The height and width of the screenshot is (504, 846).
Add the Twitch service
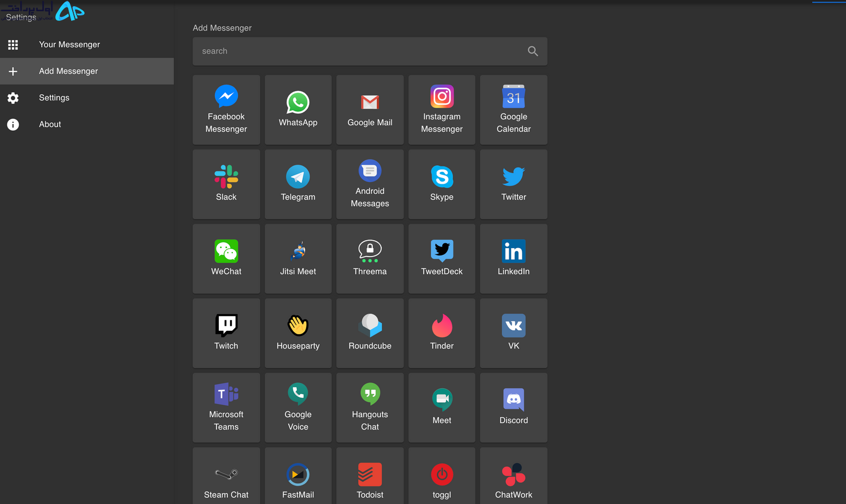click(226, 333)
